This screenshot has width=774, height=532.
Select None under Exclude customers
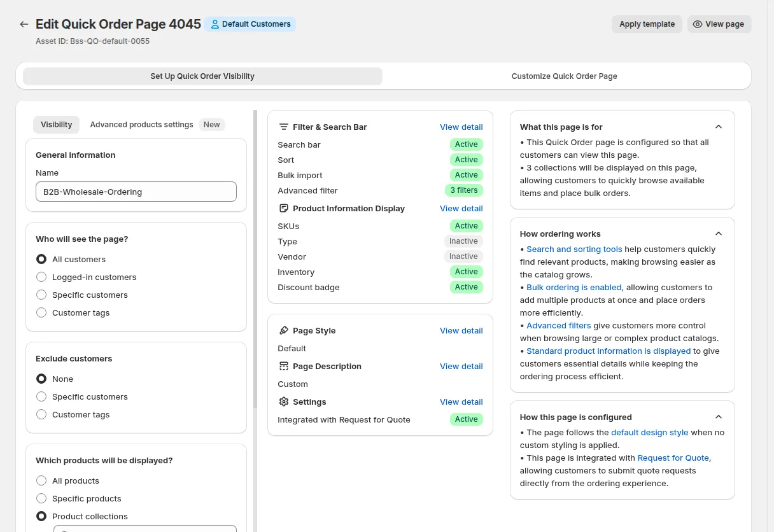41,379
